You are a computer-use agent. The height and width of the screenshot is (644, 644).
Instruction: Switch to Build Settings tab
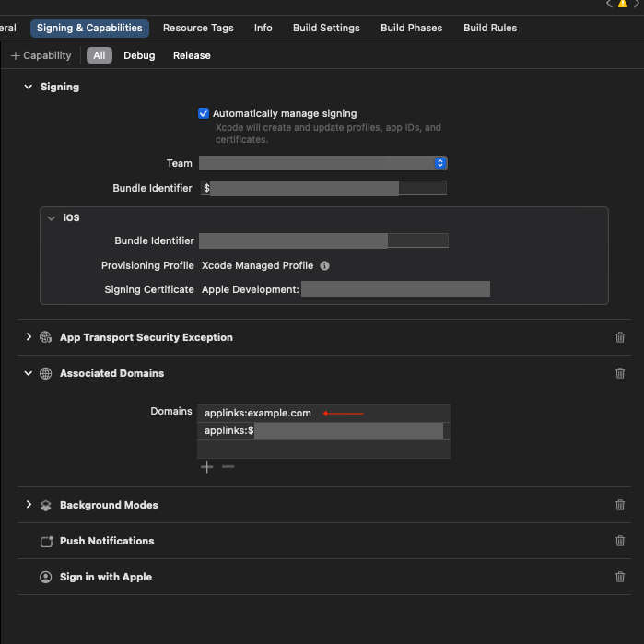click(x=326, y=28)
